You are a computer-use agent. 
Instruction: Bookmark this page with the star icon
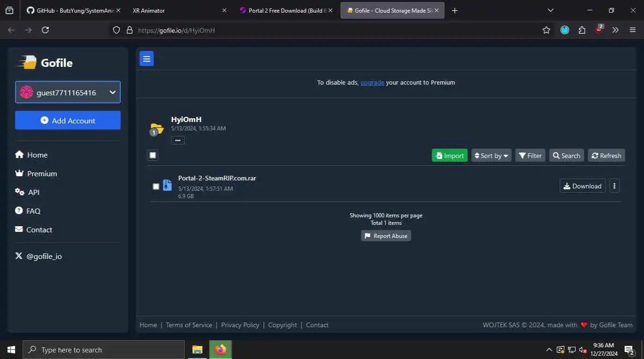coord(546,30)
